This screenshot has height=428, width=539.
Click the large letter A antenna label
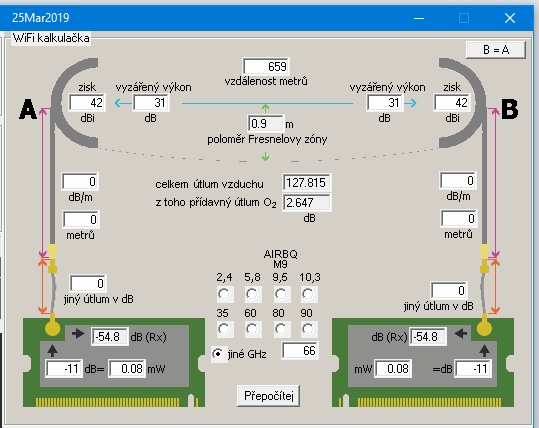(28, 109)
